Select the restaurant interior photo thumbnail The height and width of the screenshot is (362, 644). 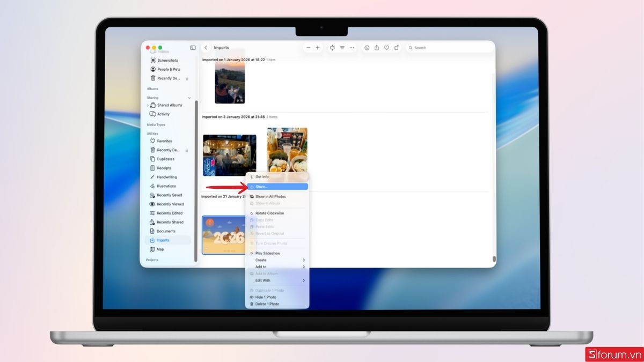(229, 155)
